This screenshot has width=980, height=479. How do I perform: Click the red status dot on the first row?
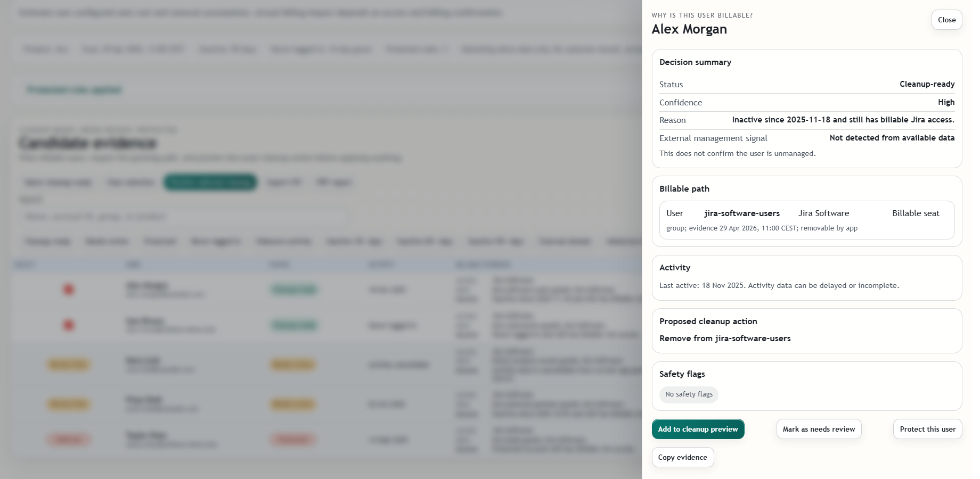tap(68, 289)
